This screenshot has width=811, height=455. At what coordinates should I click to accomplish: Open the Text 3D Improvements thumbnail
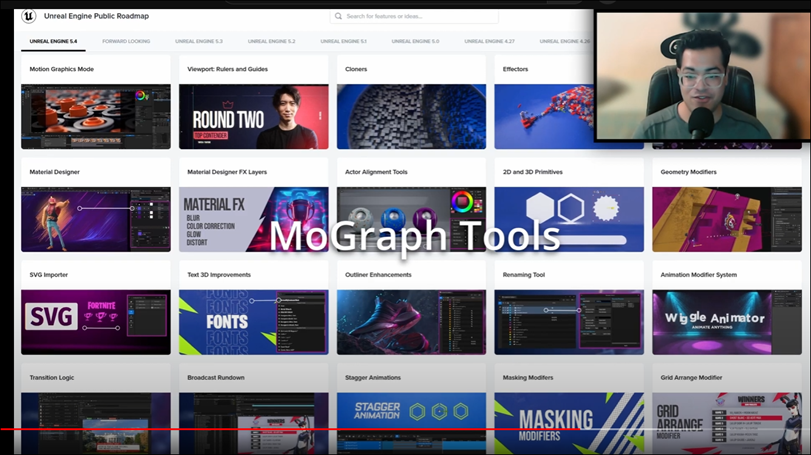pos(253,322)
